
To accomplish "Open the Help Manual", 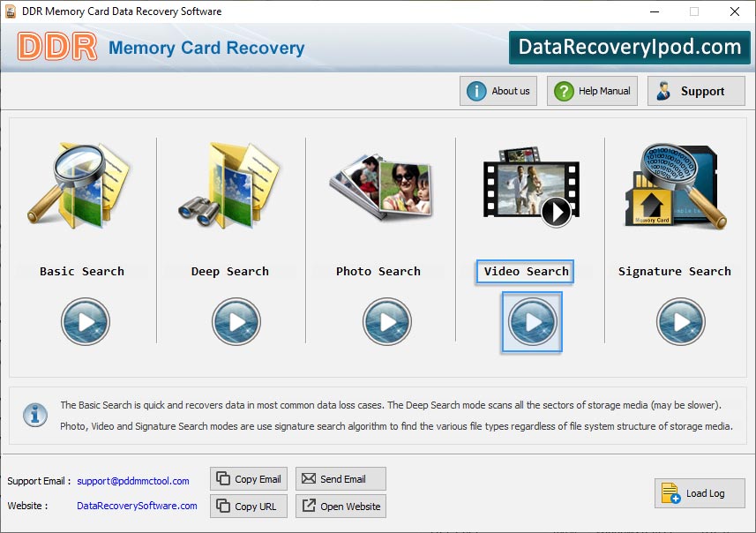I will point(592,91).
